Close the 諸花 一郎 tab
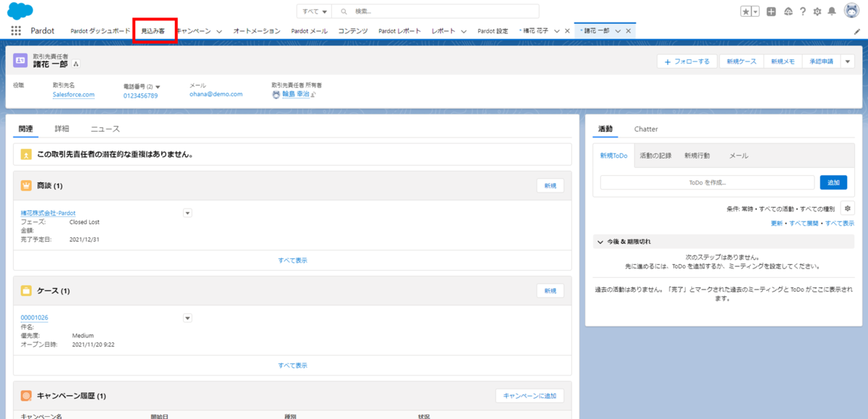868x419 pixels. coord(629,31)
